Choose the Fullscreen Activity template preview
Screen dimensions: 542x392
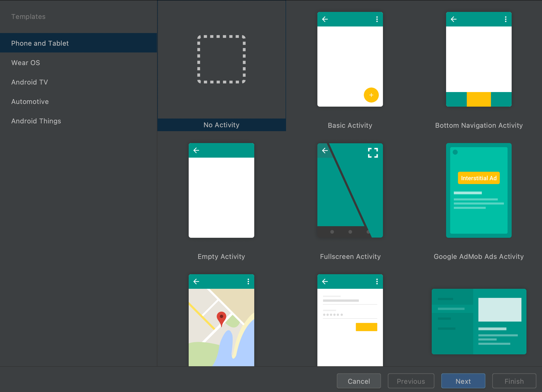[x=350, y=190]
